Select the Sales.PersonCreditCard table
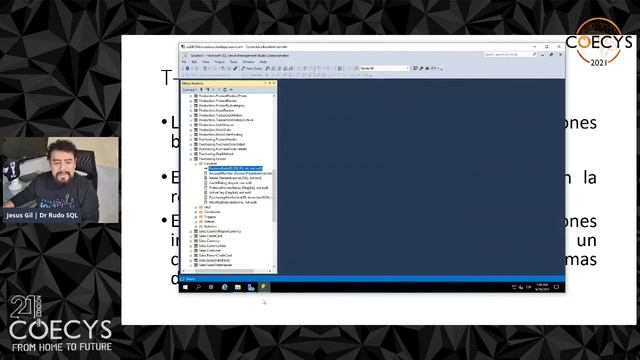640x360 pixels. coord(215,256)
